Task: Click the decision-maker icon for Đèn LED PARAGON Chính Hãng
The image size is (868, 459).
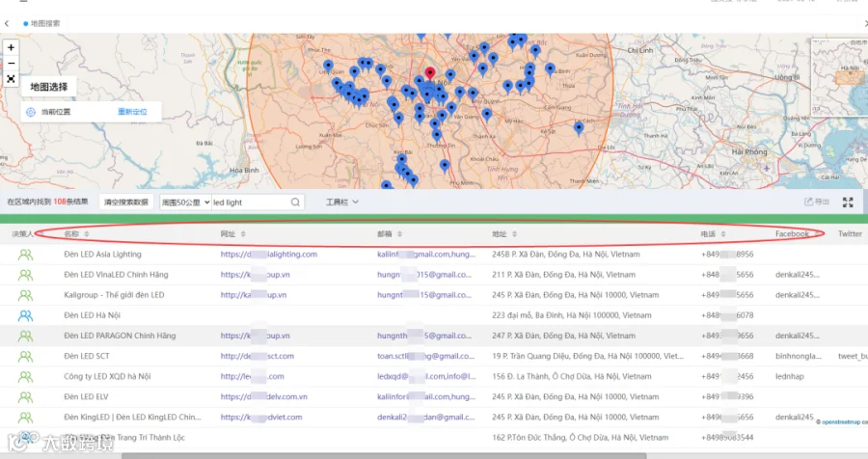Action: tap(25, 337)
